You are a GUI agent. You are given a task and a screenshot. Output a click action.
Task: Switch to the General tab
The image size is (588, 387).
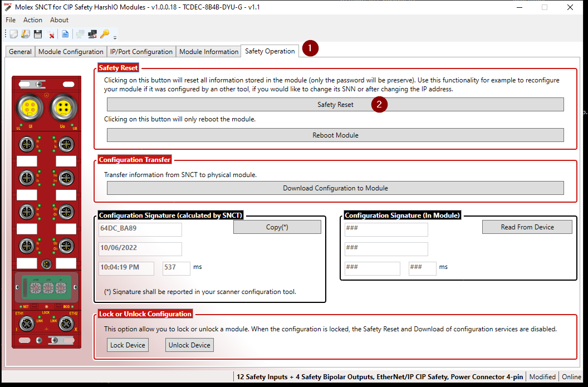(20, 52)
